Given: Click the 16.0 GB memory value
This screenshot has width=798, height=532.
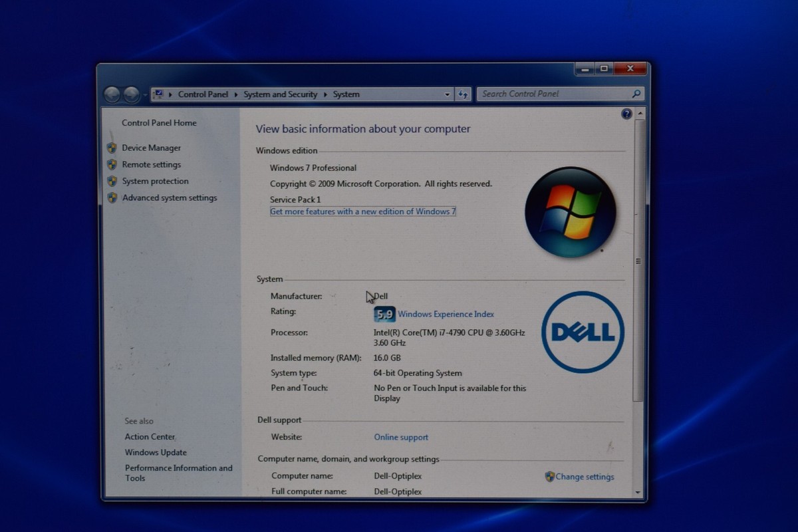Looking at the screenshot, I should [x=387, y=358].
